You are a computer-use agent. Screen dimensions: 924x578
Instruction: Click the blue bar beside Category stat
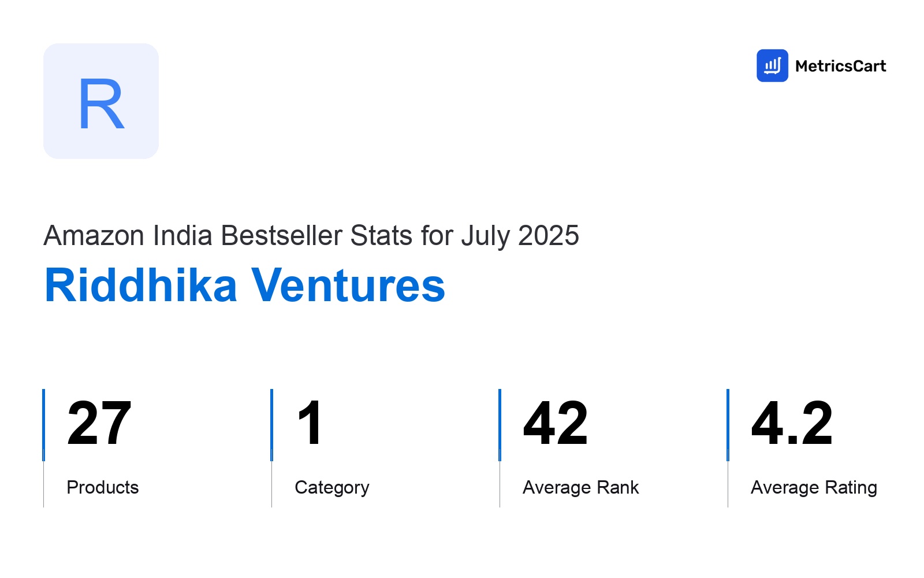click(271, 425)
